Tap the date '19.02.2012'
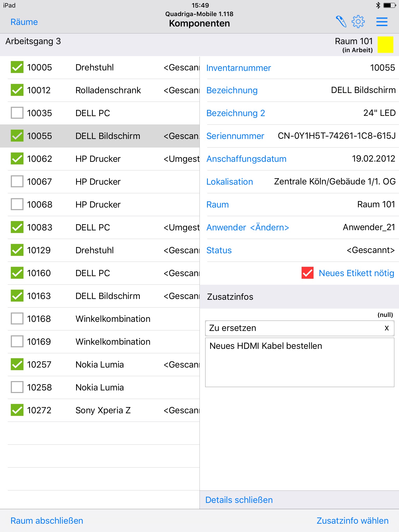 [374, 158]
